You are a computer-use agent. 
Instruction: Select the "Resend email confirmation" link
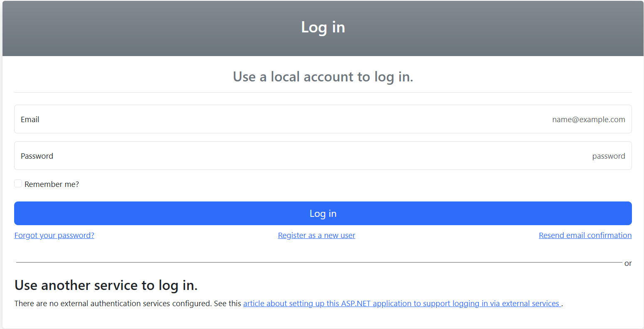coord(585,236)
